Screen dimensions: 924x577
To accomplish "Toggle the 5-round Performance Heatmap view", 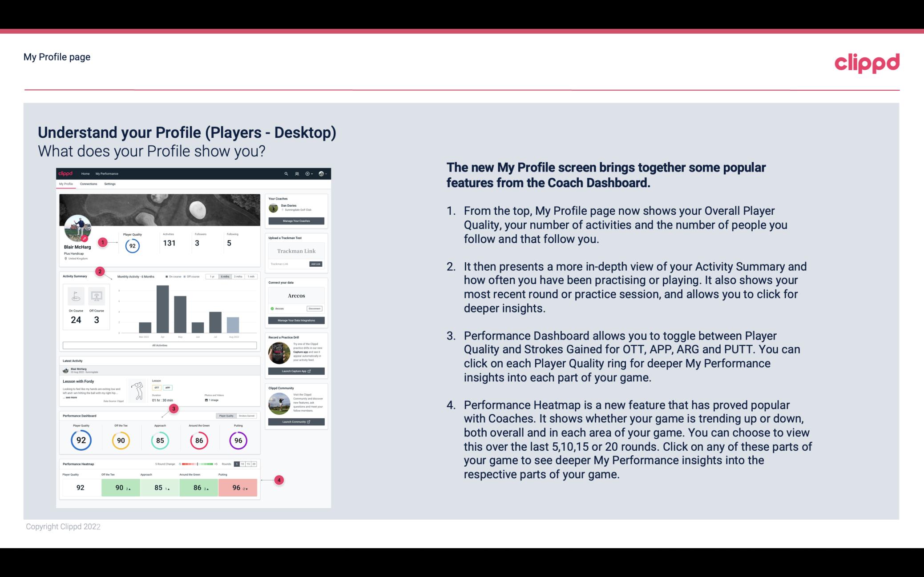I will pyautogui.click(x=238, y=464).
